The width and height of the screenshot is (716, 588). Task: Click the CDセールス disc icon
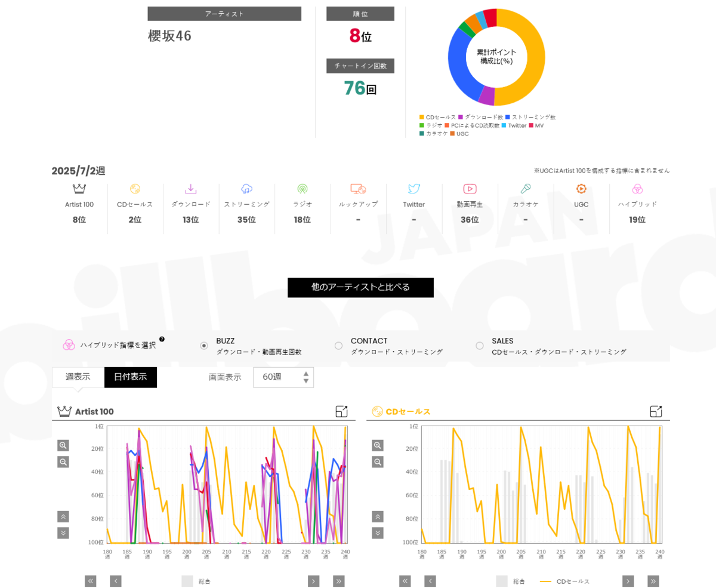135,189
